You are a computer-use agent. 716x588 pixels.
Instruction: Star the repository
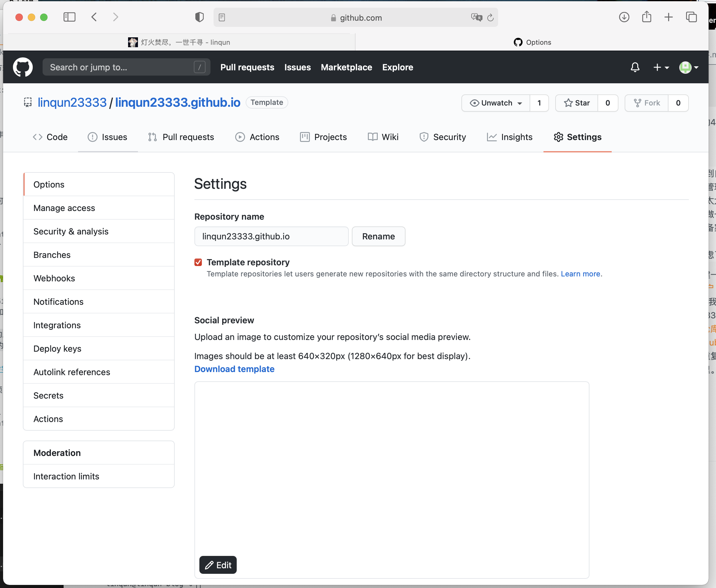click(x=577, y=103)
